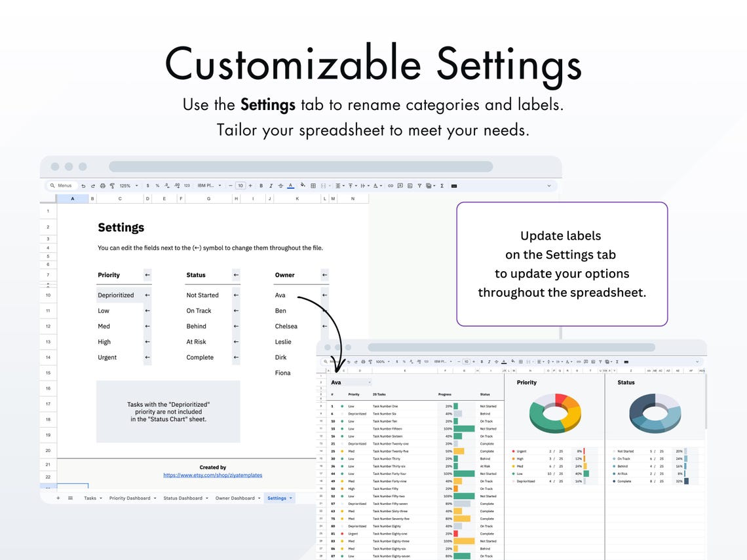The width and height of the screenshot is (747, 560).
Task: Click the Undo icon in the toolbar
Action: tap(84, 185)
